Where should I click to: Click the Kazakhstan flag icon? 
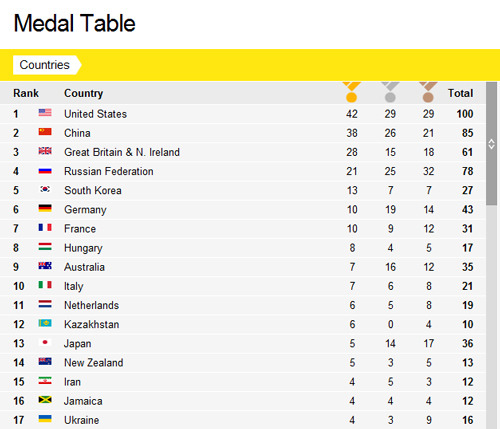pyautogui.click(x=45, y=323)
